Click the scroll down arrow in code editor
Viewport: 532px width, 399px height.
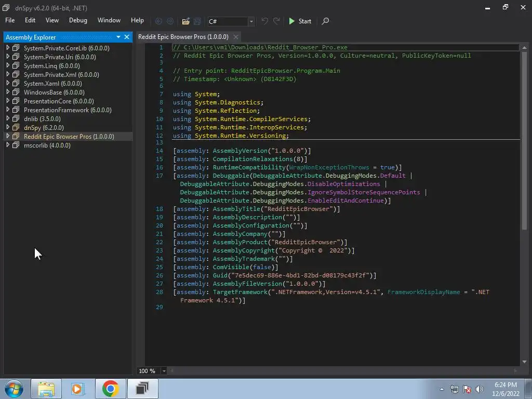point(525,362)
